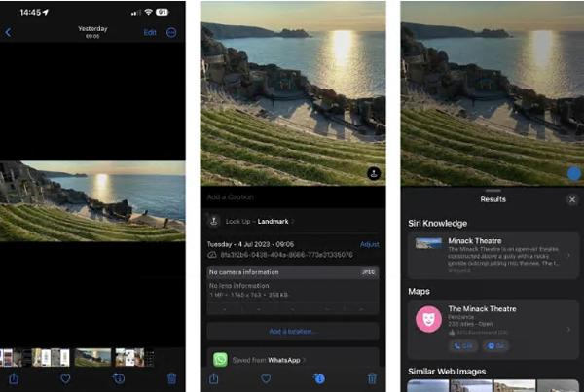
Task: Open the more options ellipsis icon
Action: coord(172,32)
